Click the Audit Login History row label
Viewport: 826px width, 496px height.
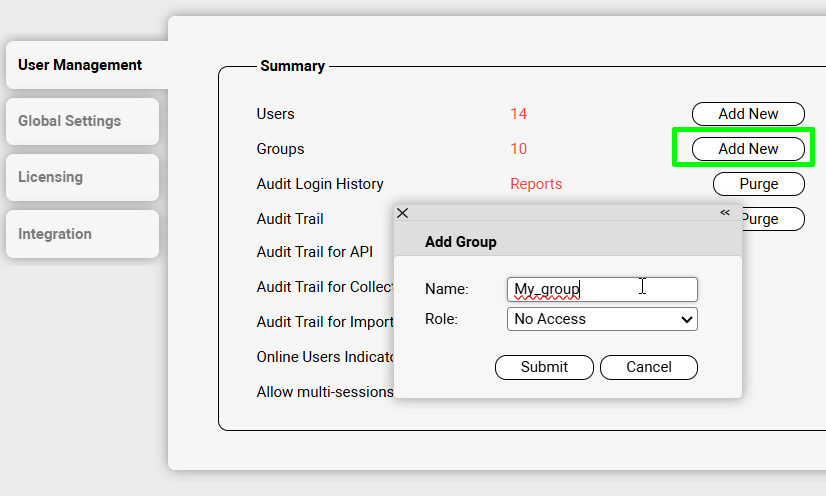pos(320,184)
